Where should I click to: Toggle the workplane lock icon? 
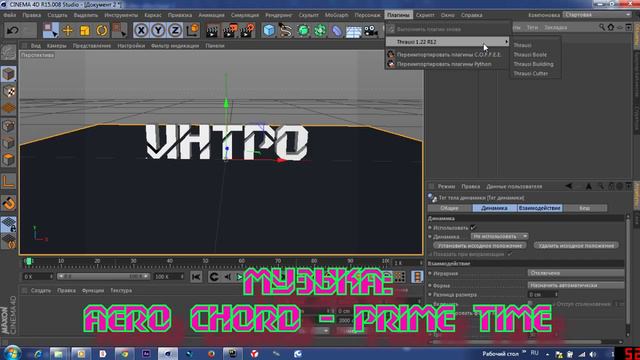pyautogui.click(x=9, y=224)
